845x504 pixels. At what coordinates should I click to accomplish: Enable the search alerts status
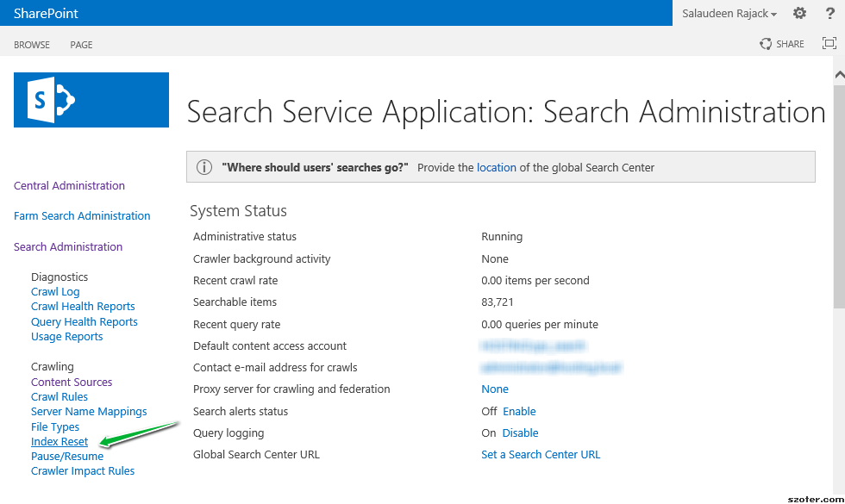tap(519, 411)
